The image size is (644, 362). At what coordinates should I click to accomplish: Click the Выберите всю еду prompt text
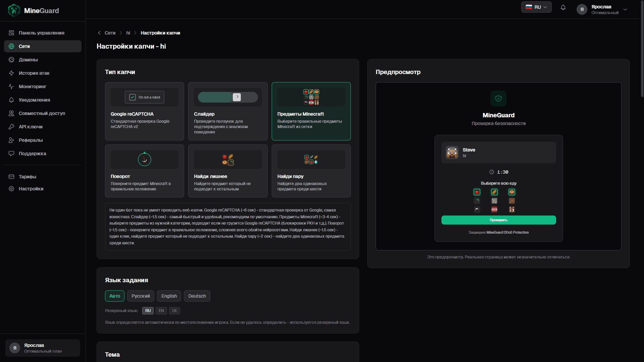point(498,183)
